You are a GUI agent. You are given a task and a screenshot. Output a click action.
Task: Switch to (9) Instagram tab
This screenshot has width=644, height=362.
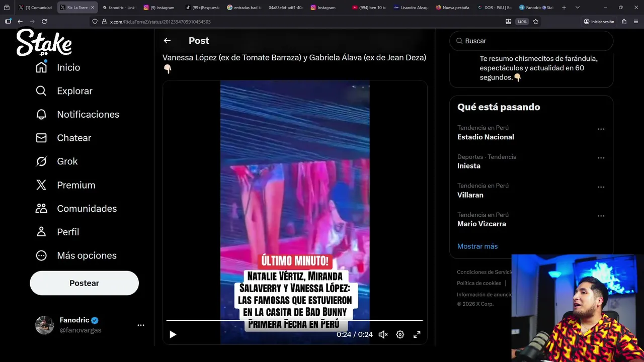pos(160,8)
